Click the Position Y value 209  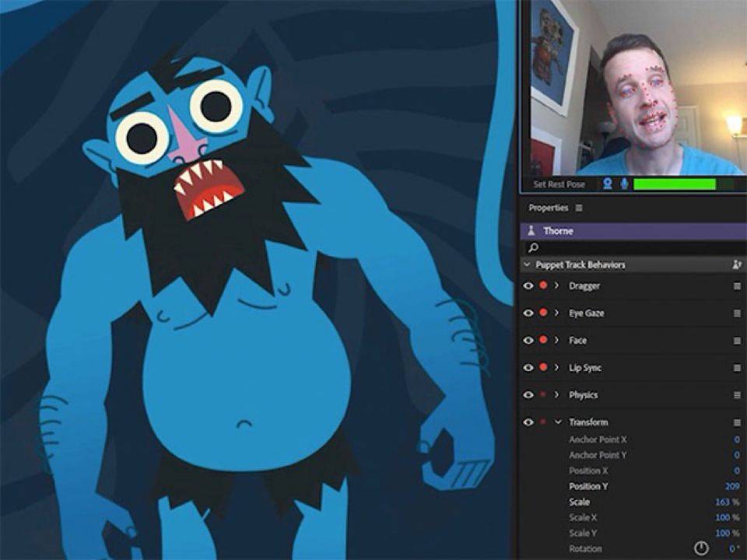click(x=731, y=486)
